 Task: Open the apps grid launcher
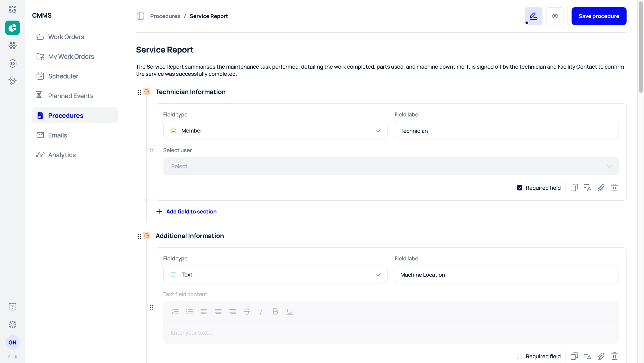click(x=12, y=10)
